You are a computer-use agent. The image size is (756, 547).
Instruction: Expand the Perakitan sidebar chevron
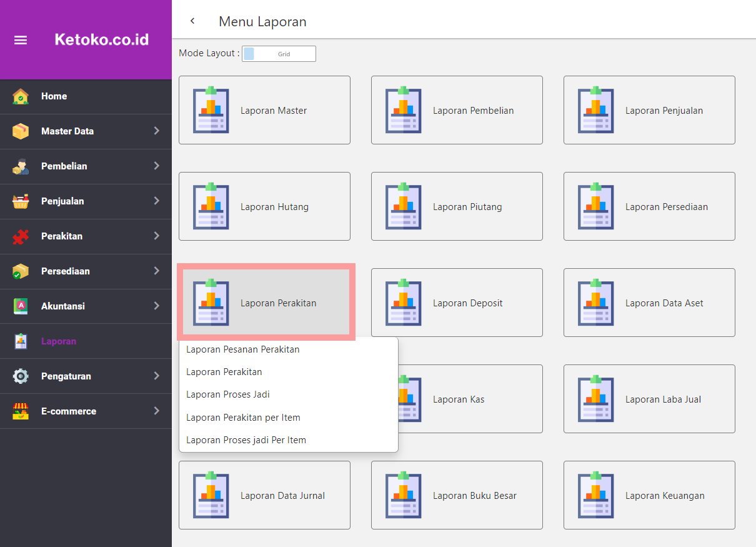pyautogui.click(x=156, y=236)
